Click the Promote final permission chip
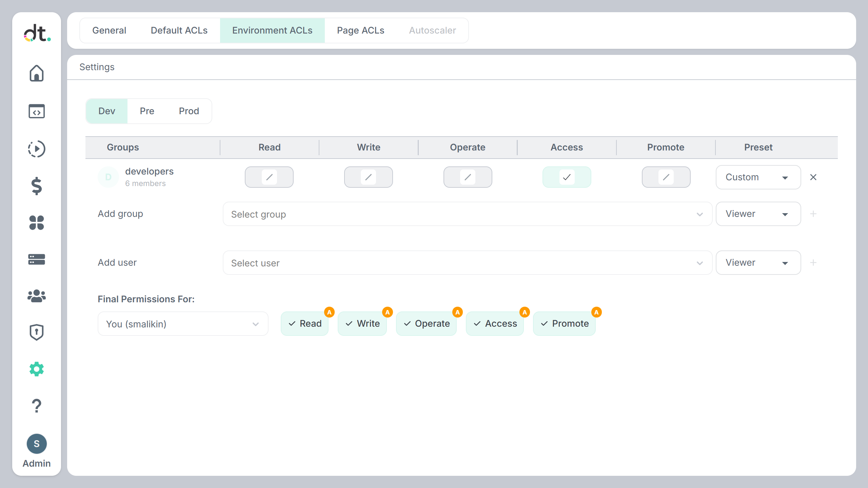Viewport: 868px width, 488px height. (564, 324)
